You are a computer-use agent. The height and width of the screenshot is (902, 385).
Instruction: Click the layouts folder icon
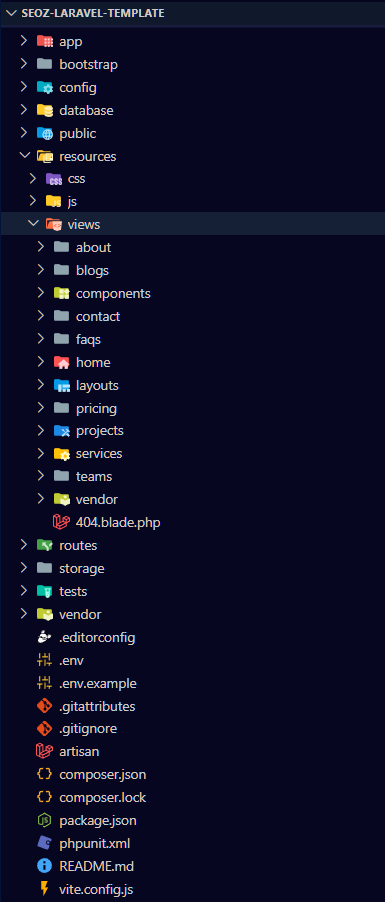click(62, 385)
